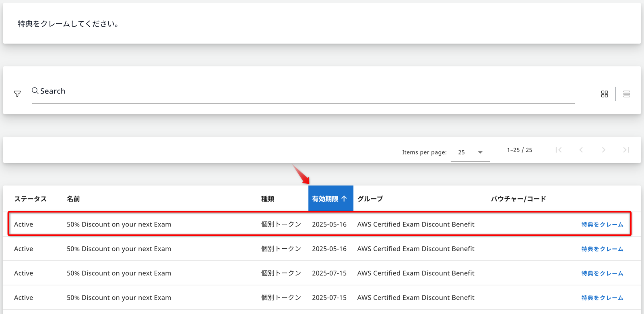Select 'AWS Certified Exam Discount Benefit' in second row
The height and width of the screenshot is (314, 644).
click(x=416, y=249)
